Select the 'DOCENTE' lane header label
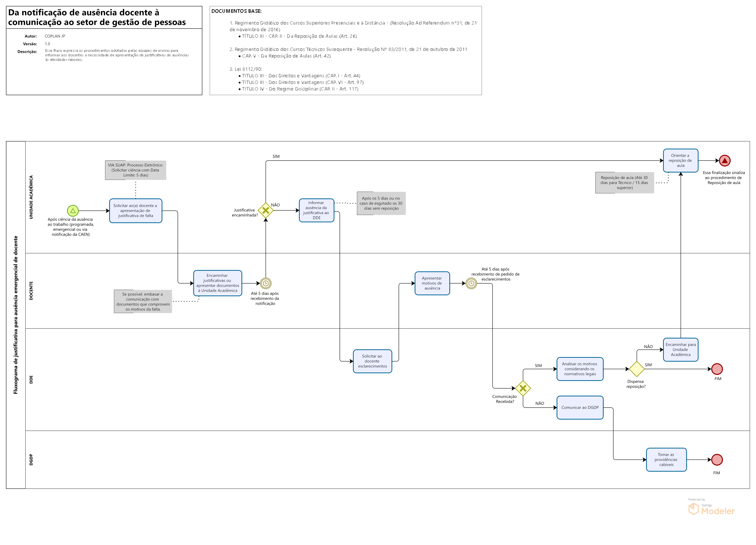The image size is (756, 545). click(x=31, y=291)
